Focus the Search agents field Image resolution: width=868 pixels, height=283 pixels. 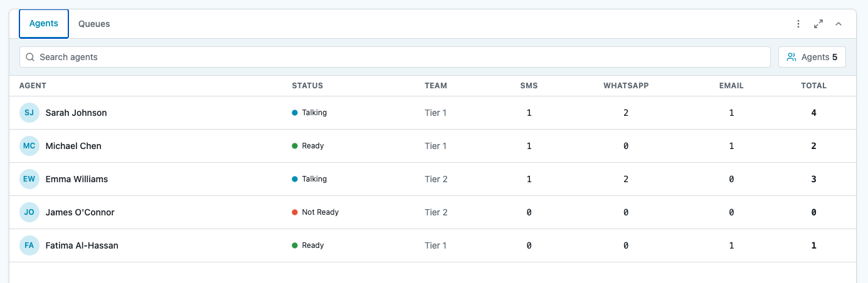pos(395,57)
